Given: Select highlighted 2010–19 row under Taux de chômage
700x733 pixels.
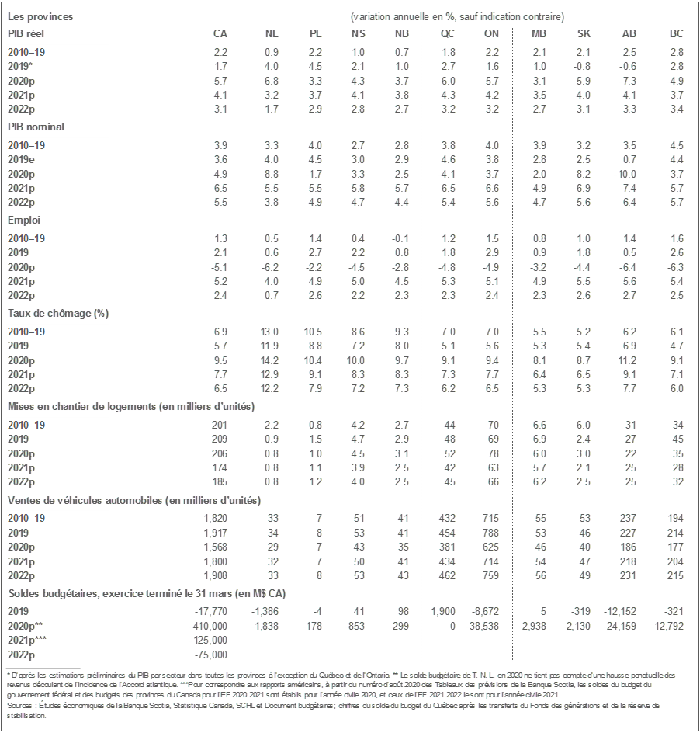Looking at the screenshot, I should (58, 332).
